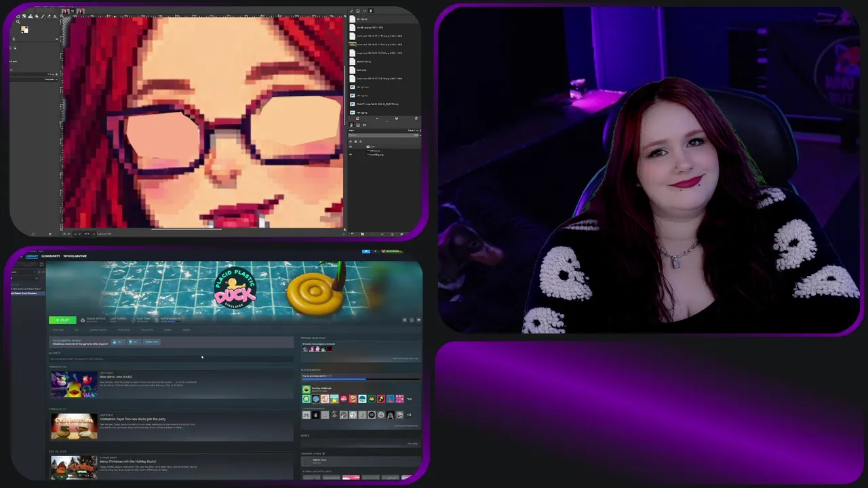
Task: Open the Discussions sub-tab in Steam
Action: click(147, 330)
